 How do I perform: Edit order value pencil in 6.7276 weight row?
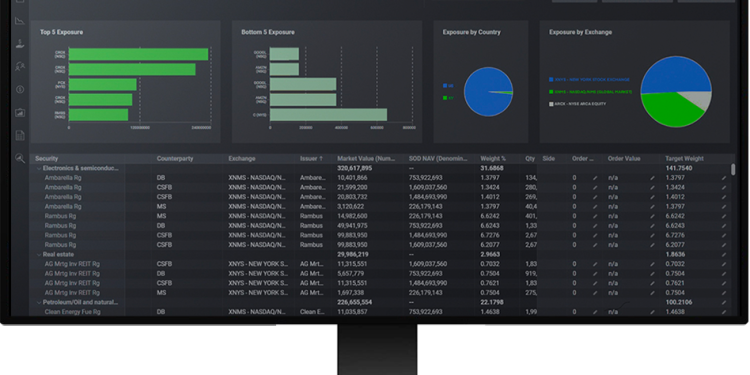pyautogui.click(x=652, y=235)
